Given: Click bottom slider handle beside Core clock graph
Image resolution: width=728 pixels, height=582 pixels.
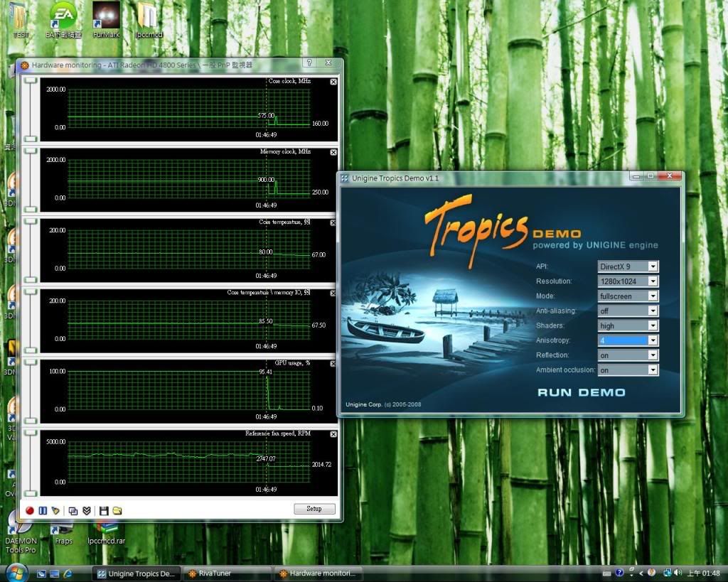Looking at the screenshot, I should click(31, 139).
